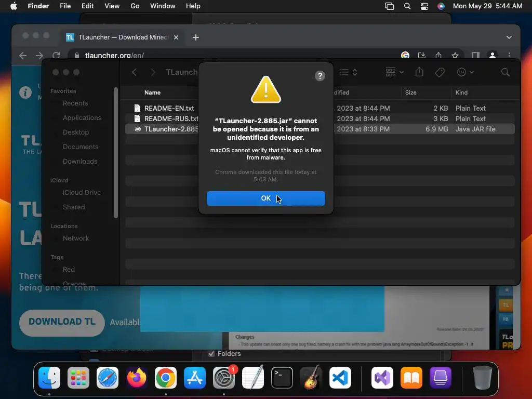Open GarageBand from the dock
Image resolution: width=532 pixels, height=399 pixels.
pos(311,378)
